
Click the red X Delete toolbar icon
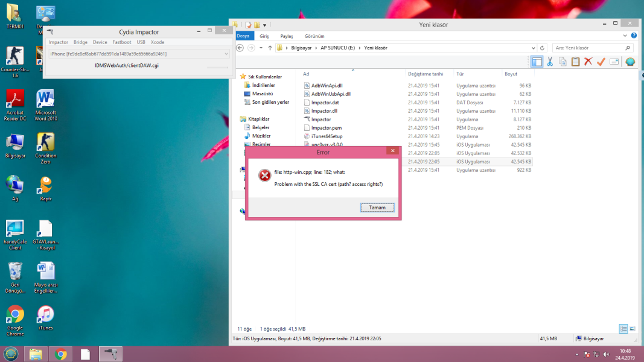click(x=588, y=62)
